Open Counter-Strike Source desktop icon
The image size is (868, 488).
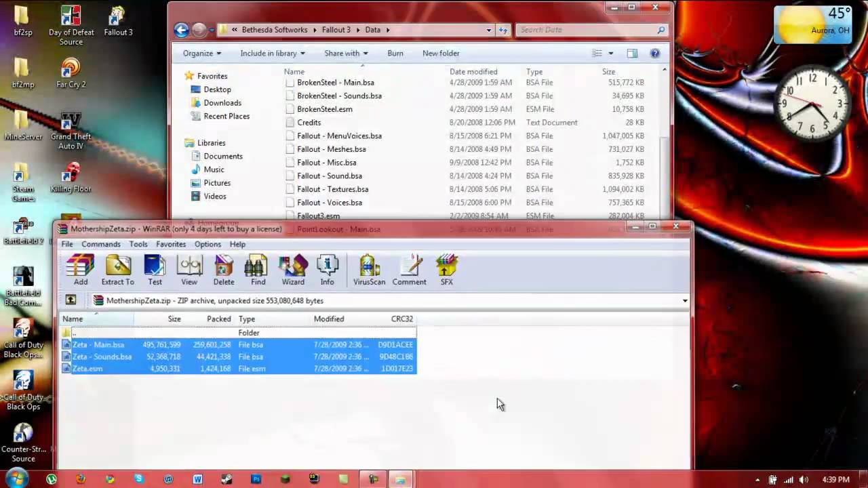click(23, 443)
